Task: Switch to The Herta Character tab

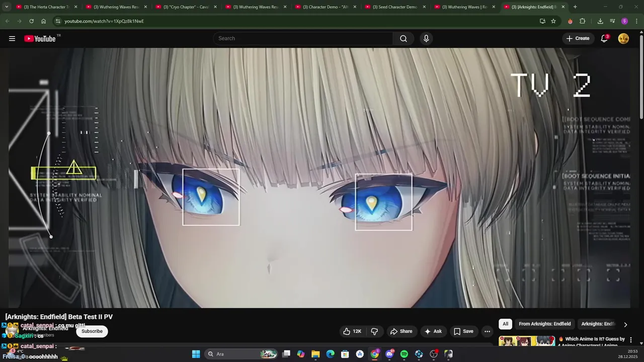Action: point(47,7)
